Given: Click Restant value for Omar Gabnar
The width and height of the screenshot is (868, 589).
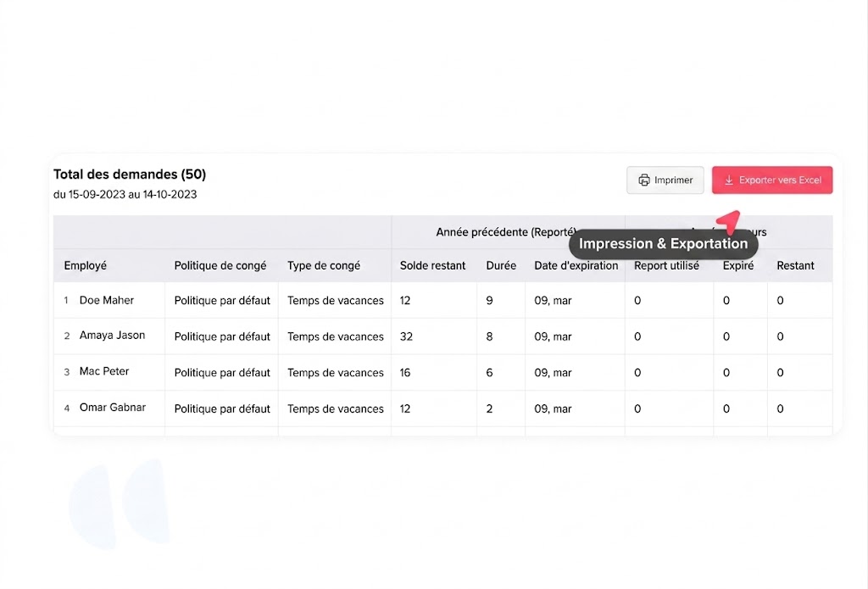Looking at the screenshot, I should [780, 408].
